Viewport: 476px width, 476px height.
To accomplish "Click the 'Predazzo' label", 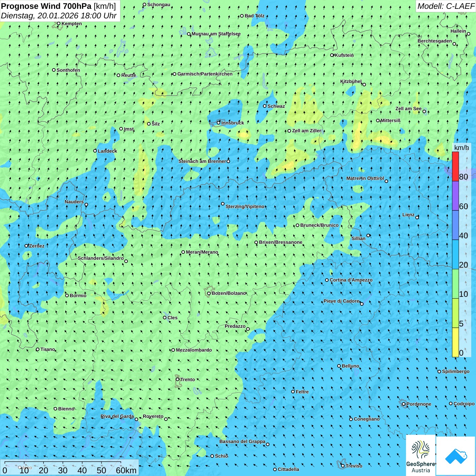I will (x=235, y=326).
